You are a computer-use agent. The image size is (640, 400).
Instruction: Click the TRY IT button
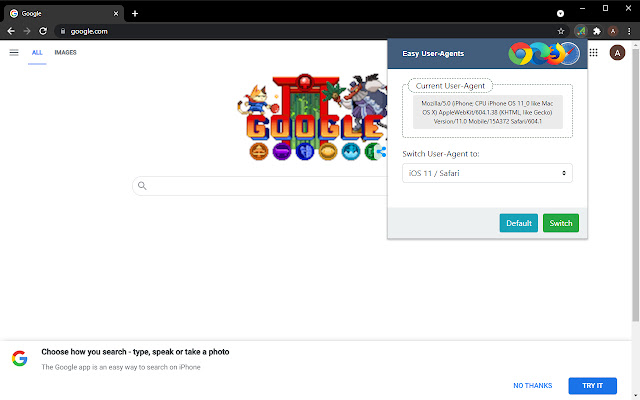(x=592, y=385)
